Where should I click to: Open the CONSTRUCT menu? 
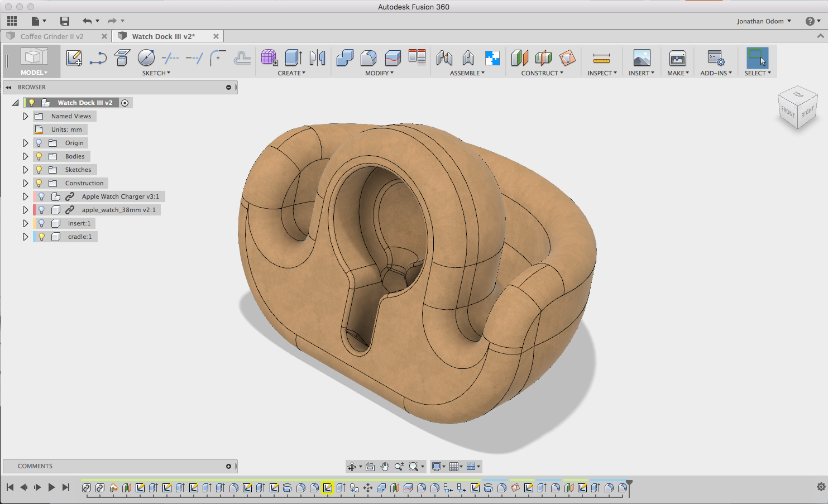click(542, 73)
